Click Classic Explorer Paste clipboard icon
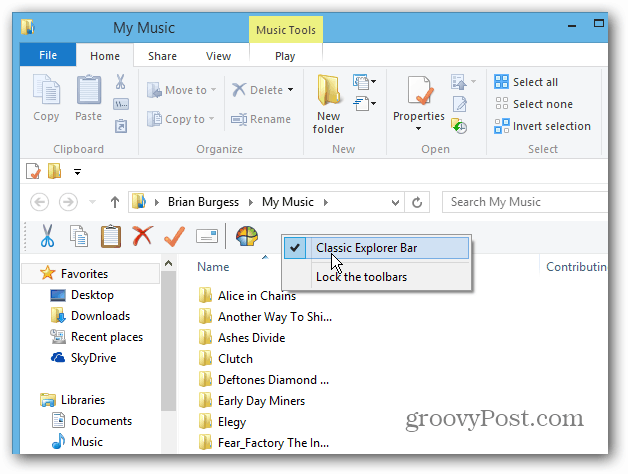This screenshot has height=474, width=628. click(111, 236)
